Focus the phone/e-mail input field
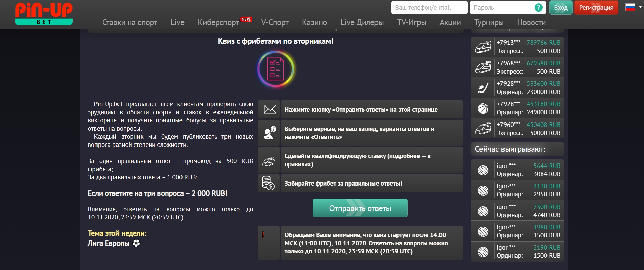This screenshot has height=270, width=644. click(429, 7)
